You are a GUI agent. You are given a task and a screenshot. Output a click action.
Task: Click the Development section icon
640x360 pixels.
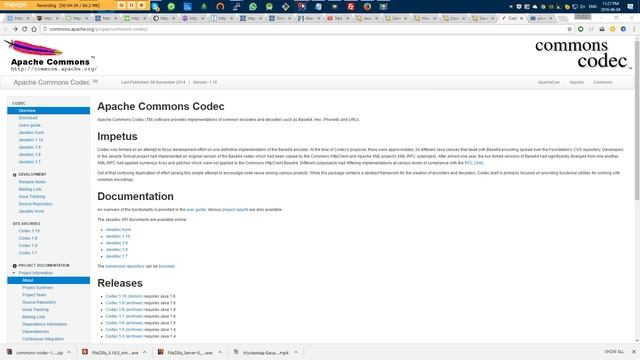click(x=15, y=175)
